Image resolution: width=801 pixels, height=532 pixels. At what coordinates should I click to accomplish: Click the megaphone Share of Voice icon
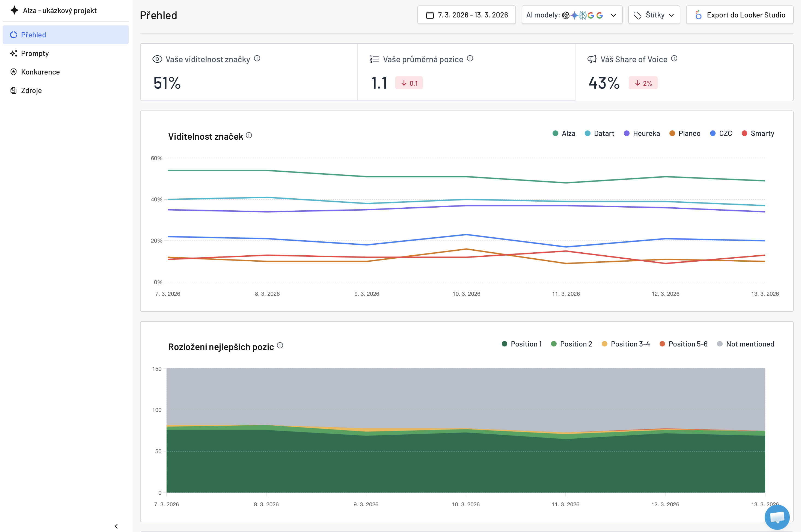tap(592, 59)
